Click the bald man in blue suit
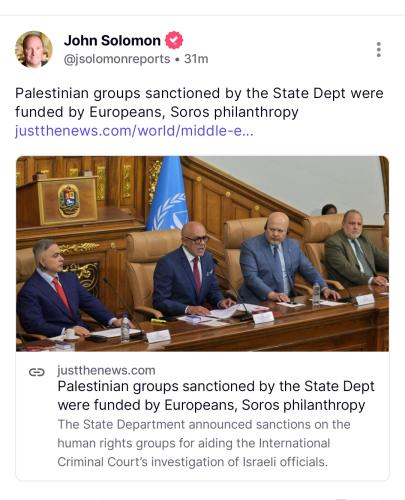Image resolution: width=405 pixels, height=500 pixels. [x=280, y=258]
